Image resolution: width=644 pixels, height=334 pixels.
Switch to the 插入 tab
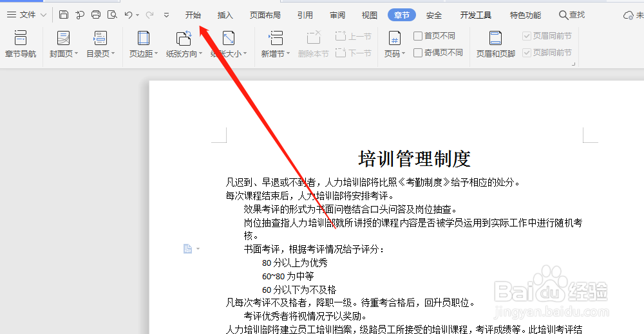(x=225, y=15)
